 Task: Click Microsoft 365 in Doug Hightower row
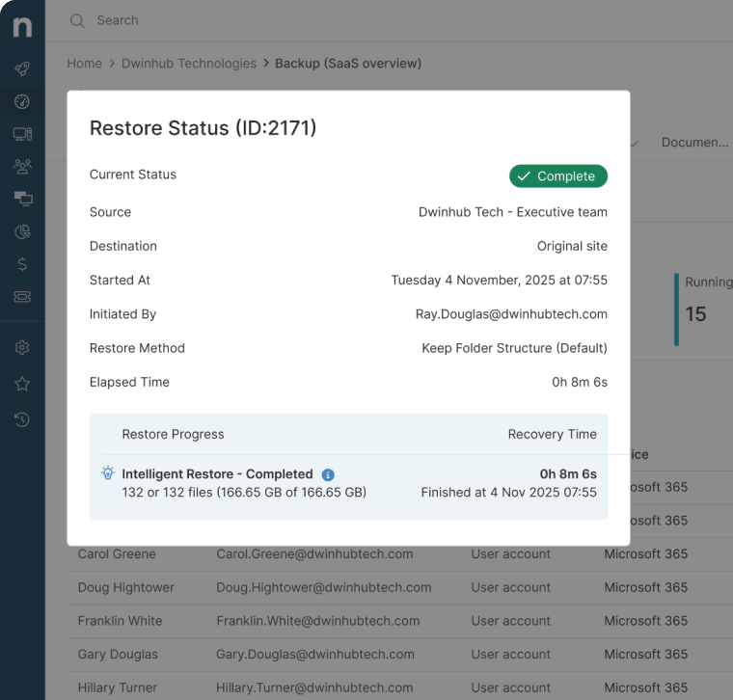tap(645, 587)
